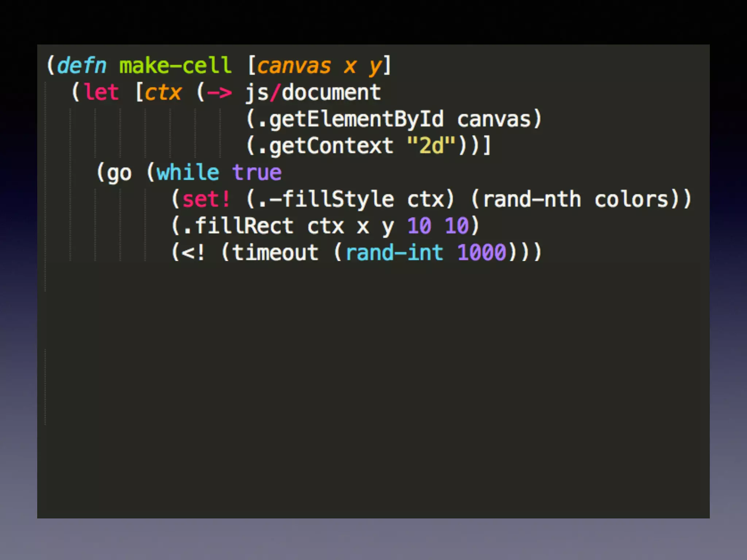
Task: Click the blue while keyword
Action: pyautogui.click(x=188, y=172)
